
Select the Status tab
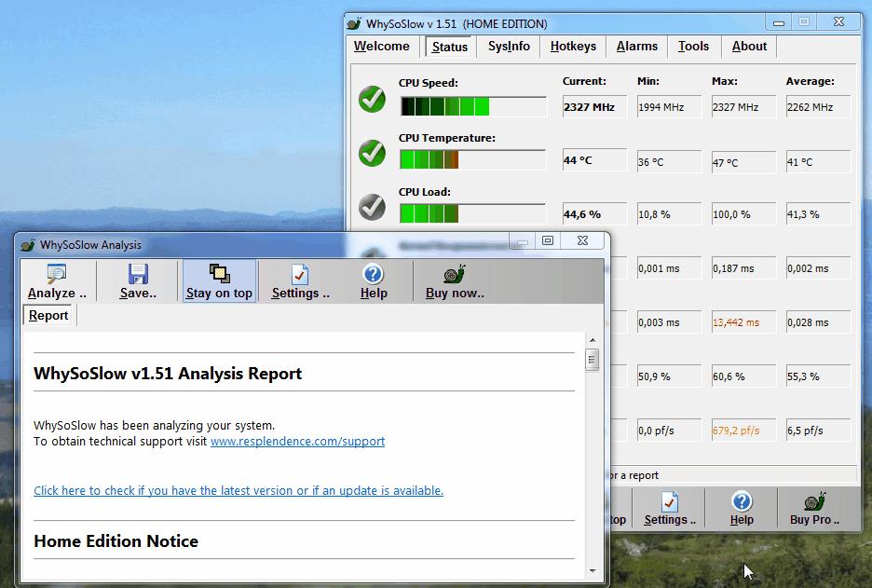click(x=449, y=47)
